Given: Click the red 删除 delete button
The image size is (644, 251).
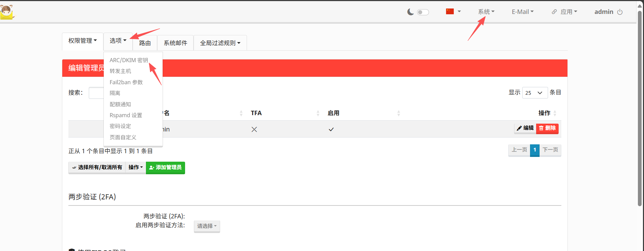Looking at the screenshot, I should (x=547, y=128).
